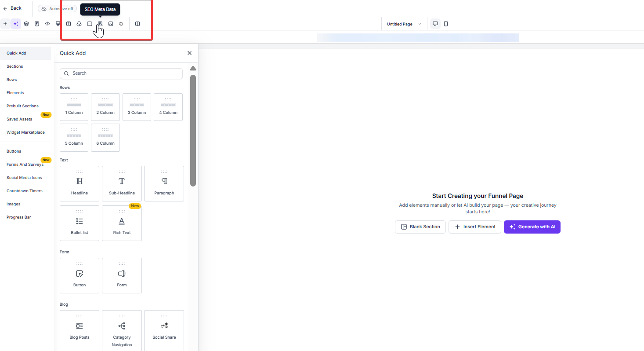Select the Social Share element

pyautogui.click(x=164, y=330)
